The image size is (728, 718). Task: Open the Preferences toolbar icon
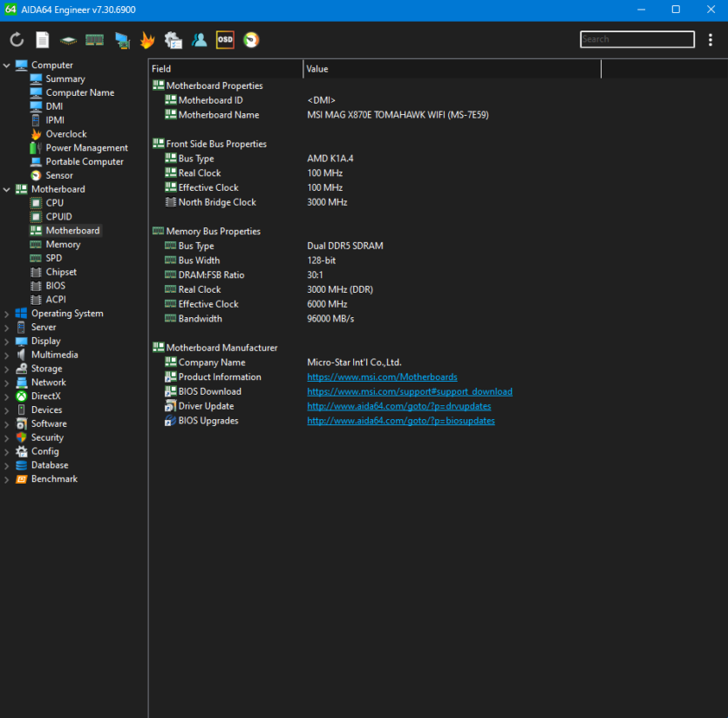[x=173, y=40]
